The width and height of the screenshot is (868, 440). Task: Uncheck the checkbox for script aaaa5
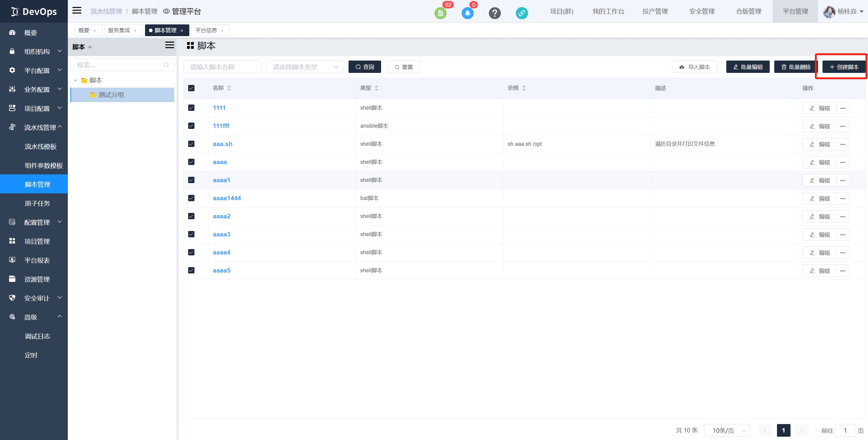pyautogui.click(x=191, y=270)
